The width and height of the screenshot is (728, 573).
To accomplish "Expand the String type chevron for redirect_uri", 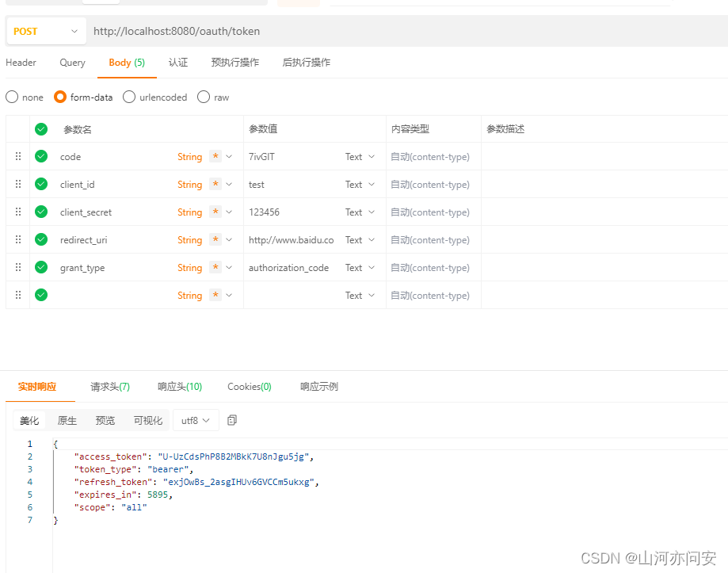I will [x=229, y=240].
